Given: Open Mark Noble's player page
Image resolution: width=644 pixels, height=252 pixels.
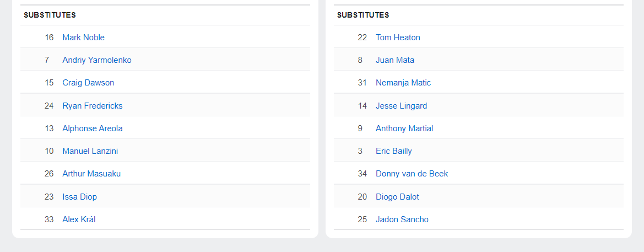Looking at the screenshot, I should [x=83, y=37].
